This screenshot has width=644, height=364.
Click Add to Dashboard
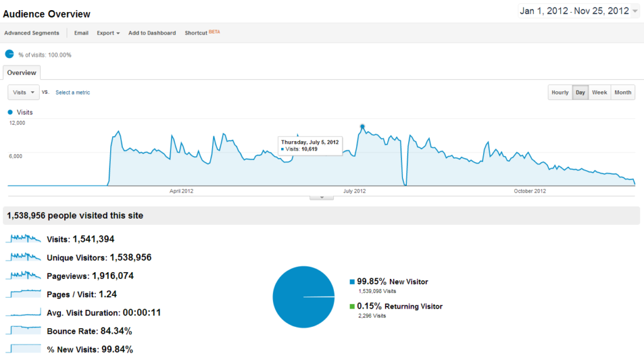(x=152, y=33)
